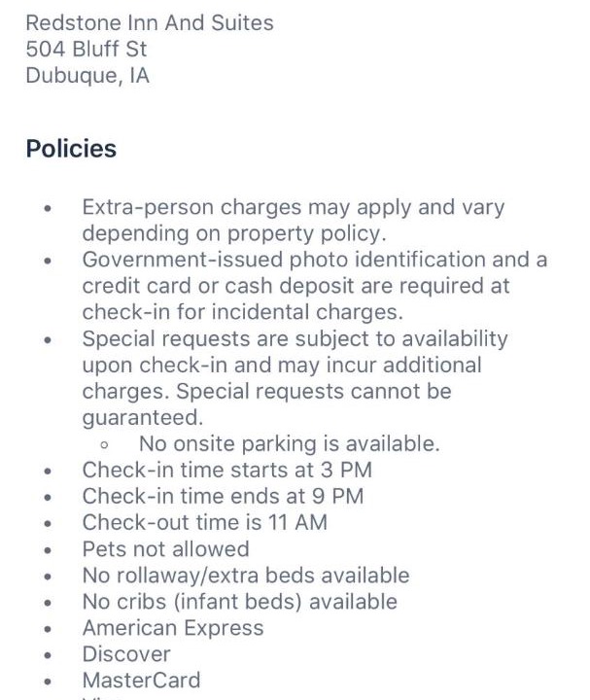Click the bullet beside Pets not allowed
This screenshot has width=590, height=700.
(x=48, y=550)
